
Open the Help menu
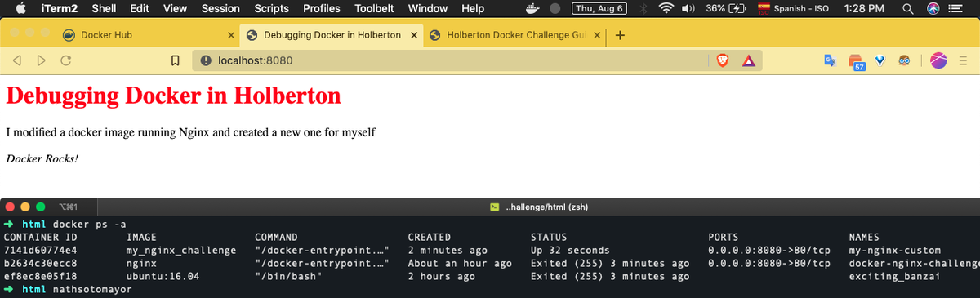tap(473, 8)
